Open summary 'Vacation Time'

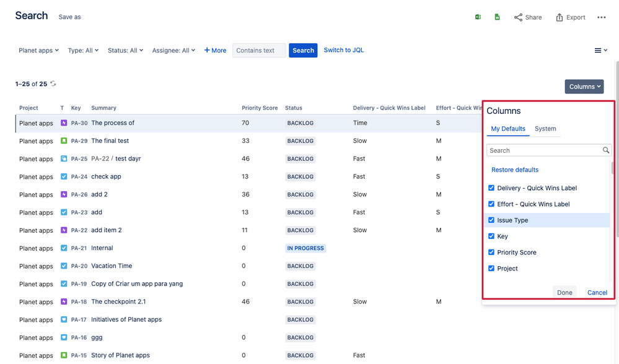pyautogui.click(x=112, y=266)
